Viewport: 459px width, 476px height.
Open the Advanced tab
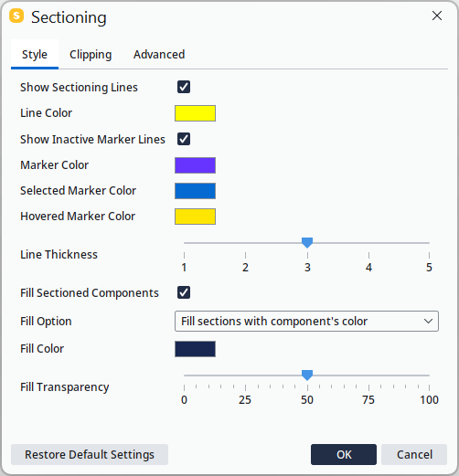tap(159, 55)
